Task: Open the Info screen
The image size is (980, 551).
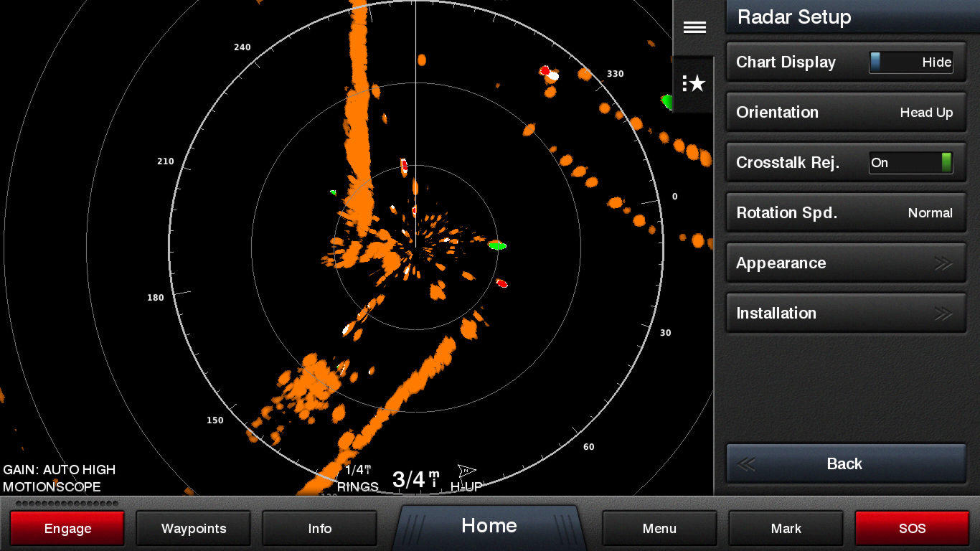Action: [x=320, y=529]
